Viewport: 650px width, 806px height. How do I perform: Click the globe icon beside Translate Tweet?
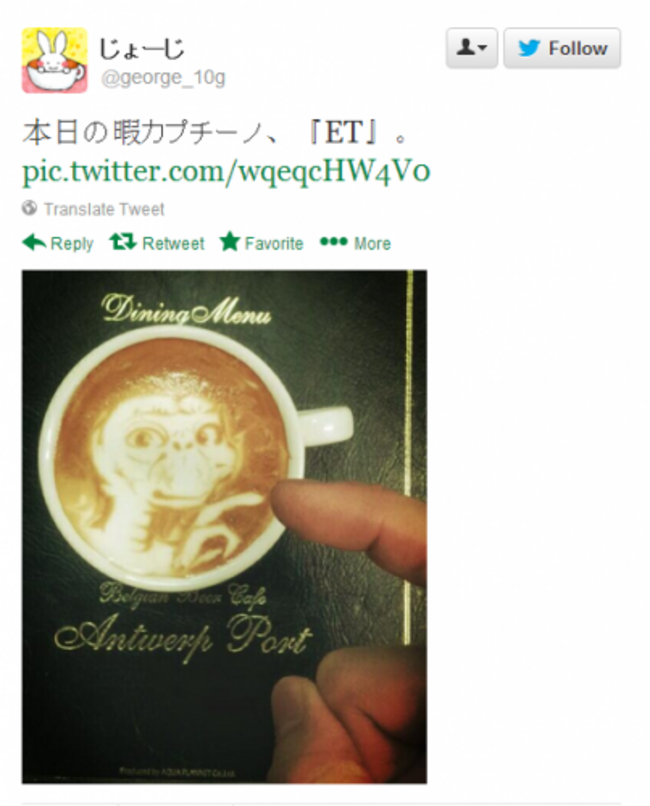tap(29, 208)
